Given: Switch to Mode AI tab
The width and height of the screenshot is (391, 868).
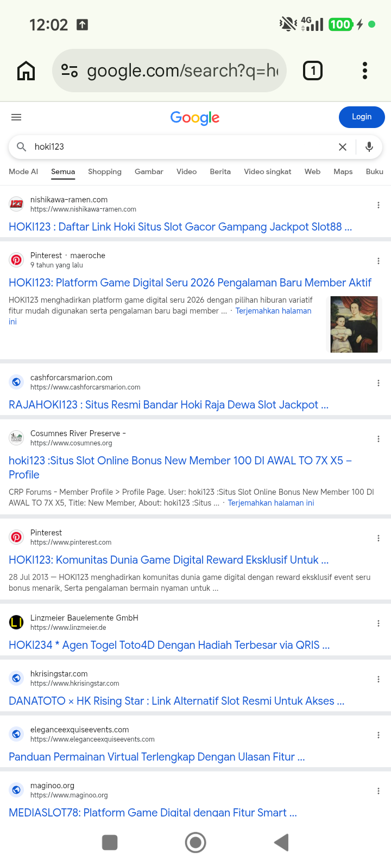Looking at the screenshot, I should [x=23, y=171].
